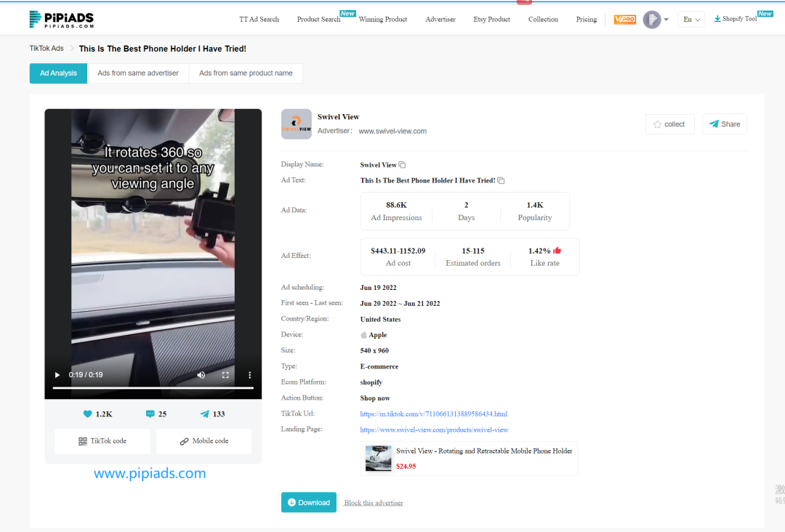Viewport: 785px width, 532px height.
Task: Share this ad
Action: coord(725,124)
